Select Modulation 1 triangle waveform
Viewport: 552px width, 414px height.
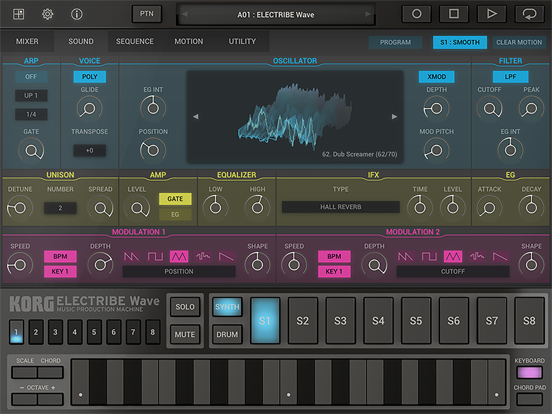coord(179,257)
